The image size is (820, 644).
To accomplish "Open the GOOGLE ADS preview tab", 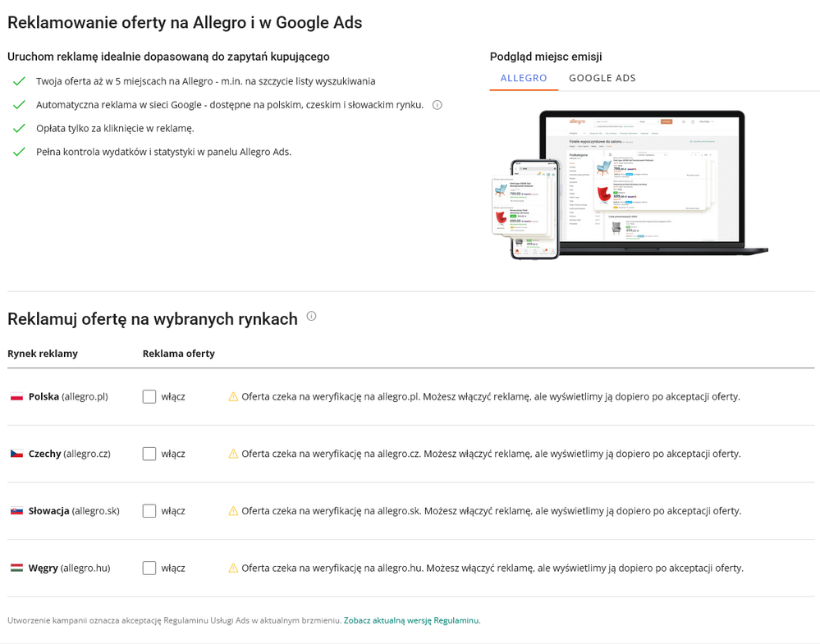I will tap(602, 79).
